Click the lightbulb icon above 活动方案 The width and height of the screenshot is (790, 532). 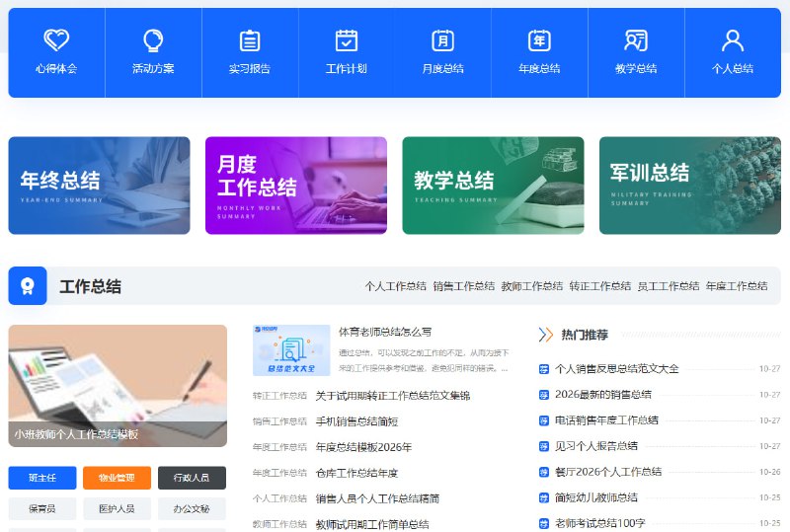153,40
